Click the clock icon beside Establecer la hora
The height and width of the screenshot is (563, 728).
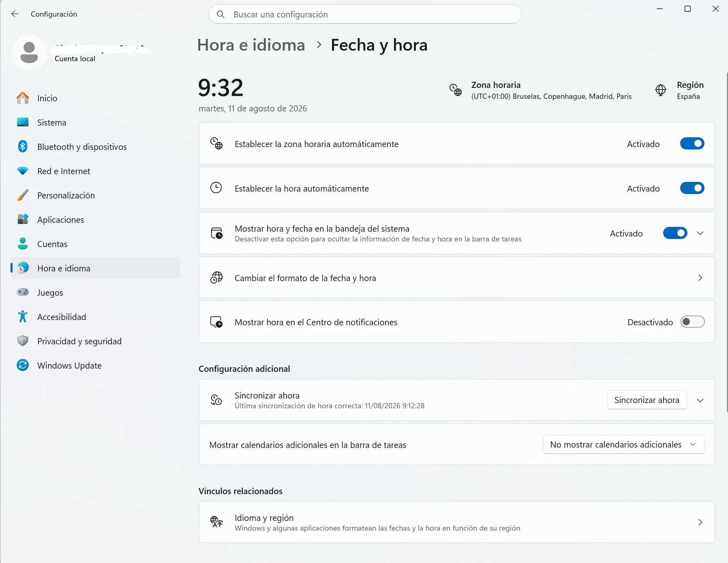tap(216, 188)
